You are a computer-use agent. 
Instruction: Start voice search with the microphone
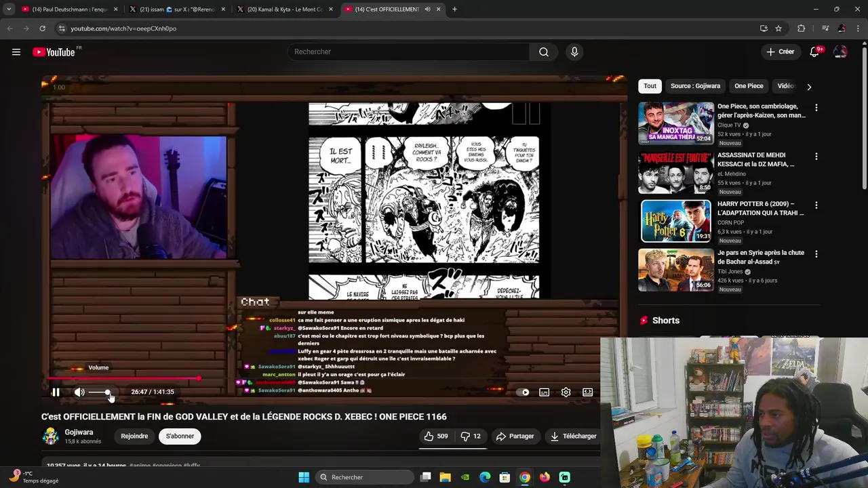[574, 52]
